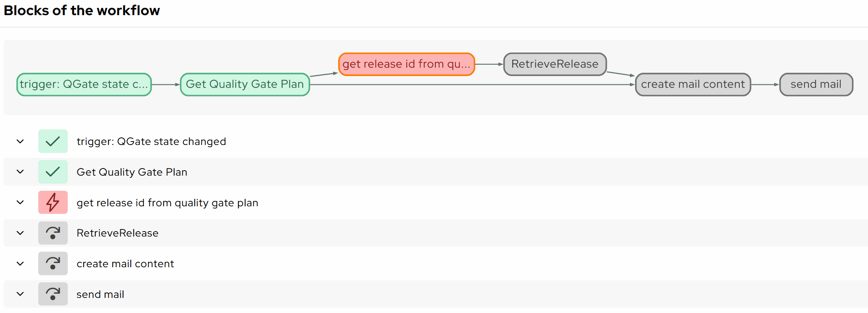Image resolution: width=868 pixels, height=313 pixels.
Task: Click the success checkmark icon for trigger block
Action: pyautogui.click(x=53, y=141)
